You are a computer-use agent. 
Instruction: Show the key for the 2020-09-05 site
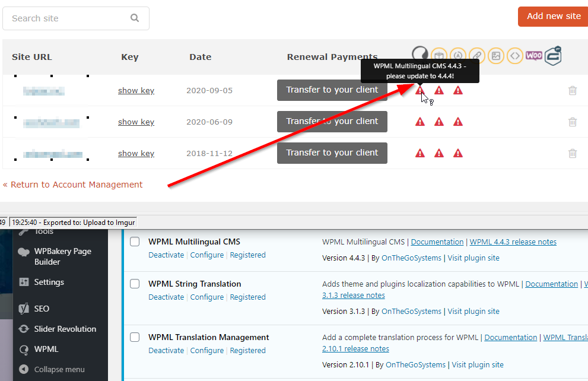(136, 90)
